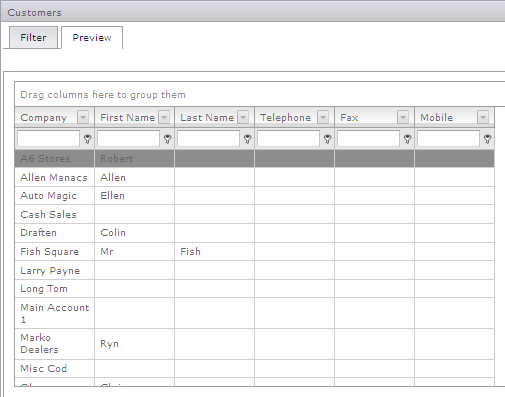The image size is (505, 397).
Task: Click the filter icon for Company column
Action: 87,139
